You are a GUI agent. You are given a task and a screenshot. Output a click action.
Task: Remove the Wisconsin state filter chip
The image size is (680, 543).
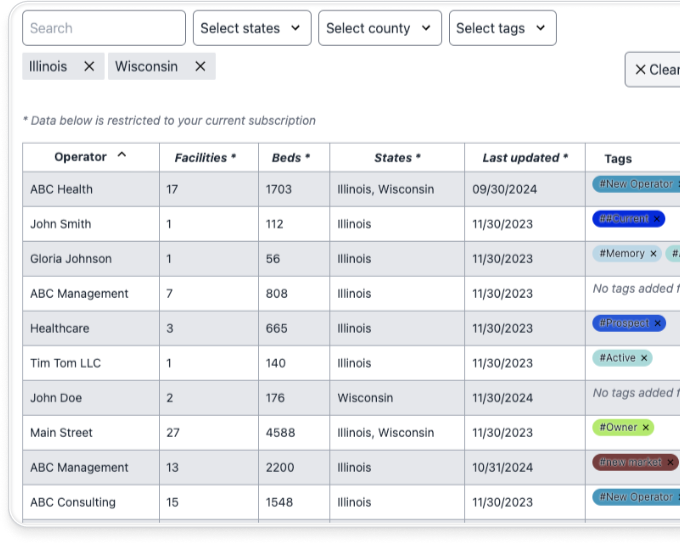pos(200,66)
